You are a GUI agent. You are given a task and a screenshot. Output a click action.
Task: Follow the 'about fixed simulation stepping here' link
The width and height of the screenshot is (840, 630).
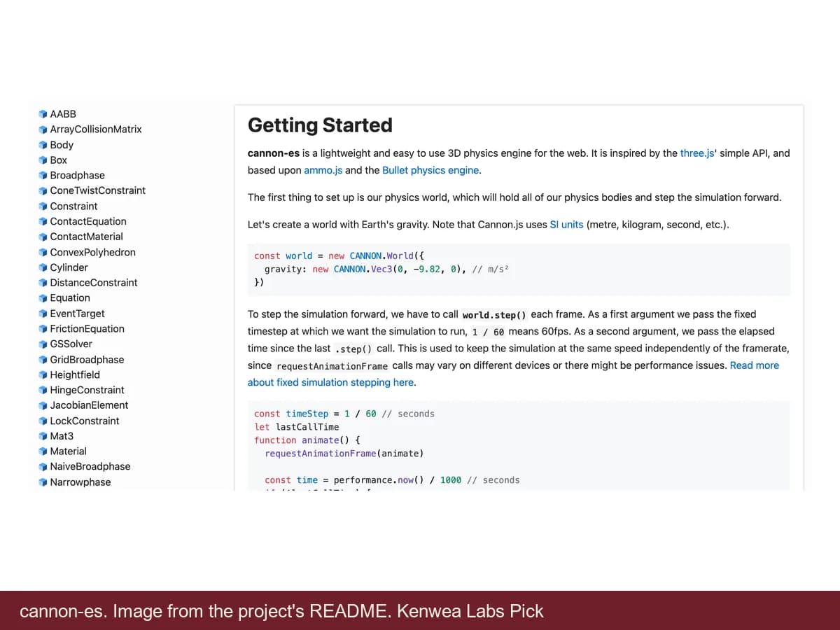point(330,382)
